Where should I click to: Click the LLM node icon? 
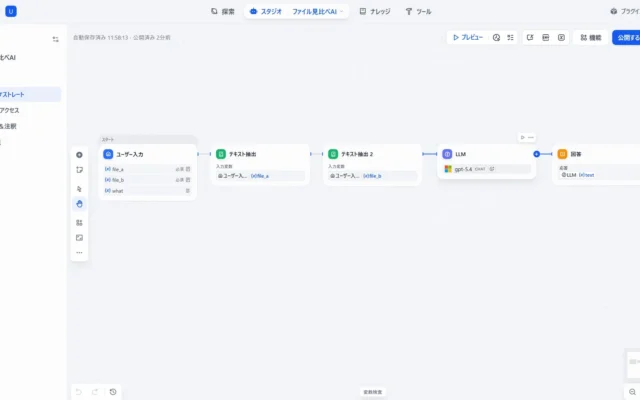pos(447,154)
